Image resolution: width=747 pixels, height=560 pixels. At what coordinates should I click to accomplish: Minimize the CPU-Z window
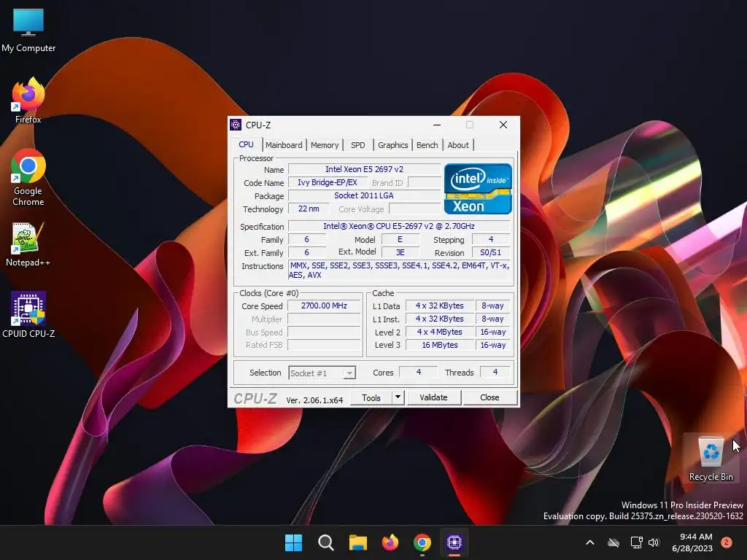[437, 125]
